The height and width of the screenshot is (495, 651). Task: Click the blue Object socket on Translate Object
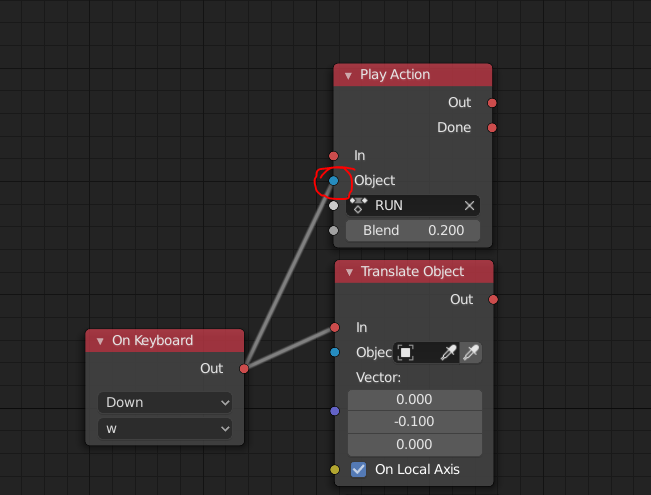click(x=335, y=353)
